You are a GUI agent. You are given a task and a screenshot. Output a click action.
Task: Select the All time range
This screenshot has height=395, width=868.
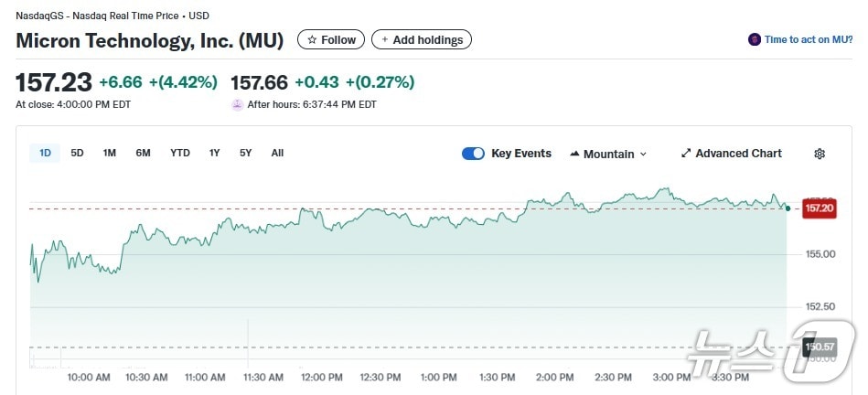pos(277,153)
